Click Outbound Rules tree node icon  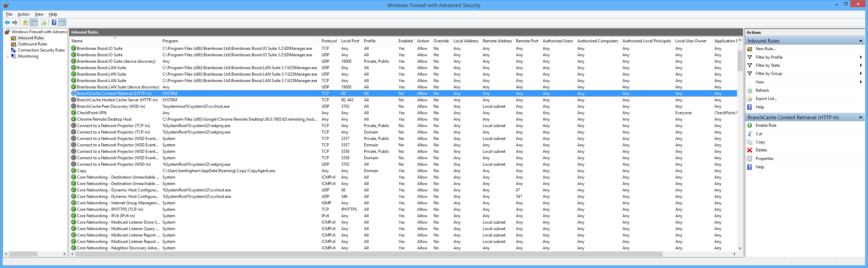pyautogui.click(x=14, y=44)
